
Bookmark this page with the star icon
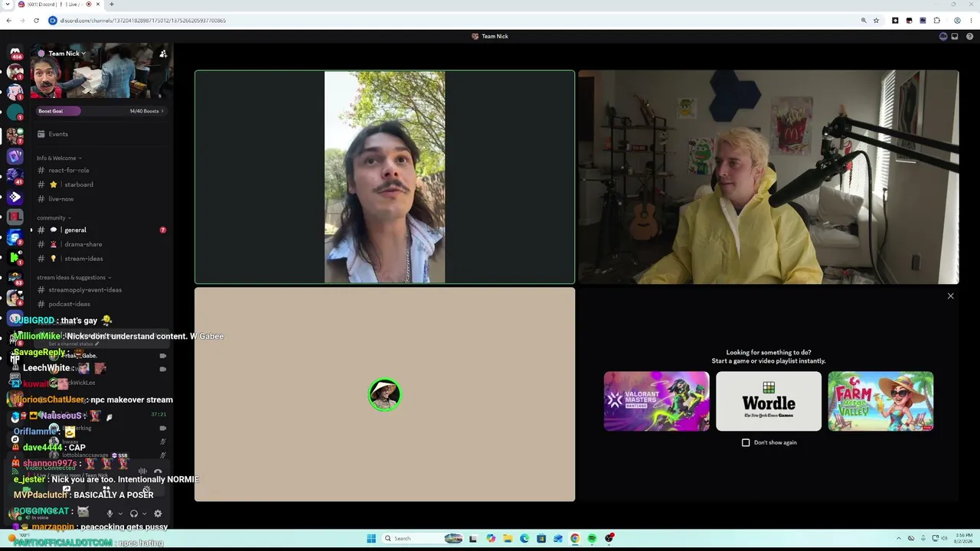[x=876, y=21]
